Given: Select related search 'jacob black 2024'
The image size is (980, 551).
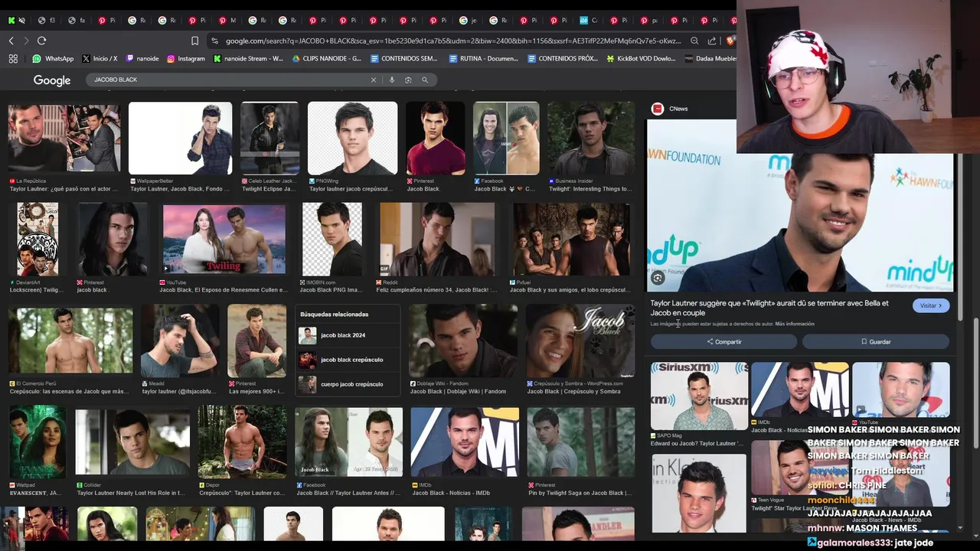Looking at the screenshot, I should point(348,335).
